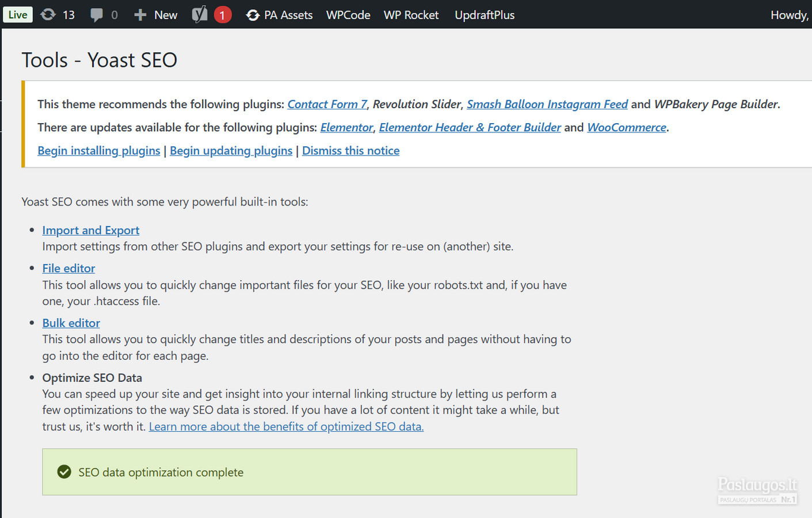The image size is (812, 518).
Task: Open the UpdraftPlus menu
Action: pyautogui.click(x=485, y=15)
